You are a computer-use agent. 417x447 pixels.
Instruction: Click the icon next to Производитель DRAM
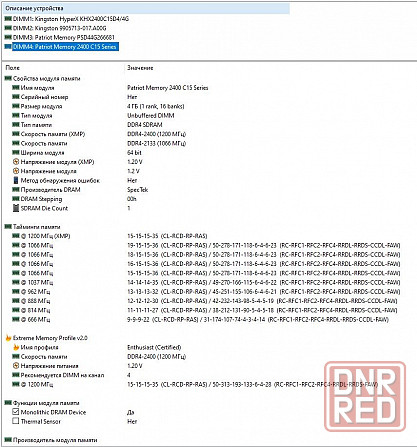16,190
